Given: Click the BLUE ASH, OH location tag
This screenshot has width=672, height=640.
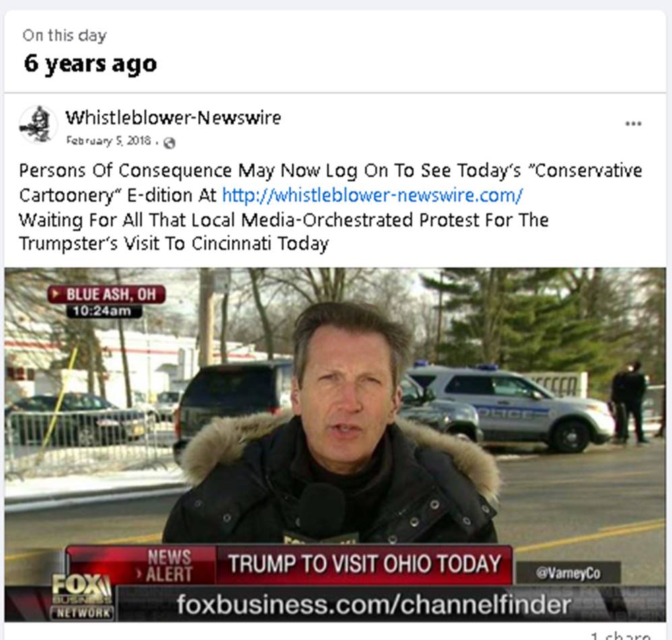Looking at the screenshot, I should [x=106, y=294].
